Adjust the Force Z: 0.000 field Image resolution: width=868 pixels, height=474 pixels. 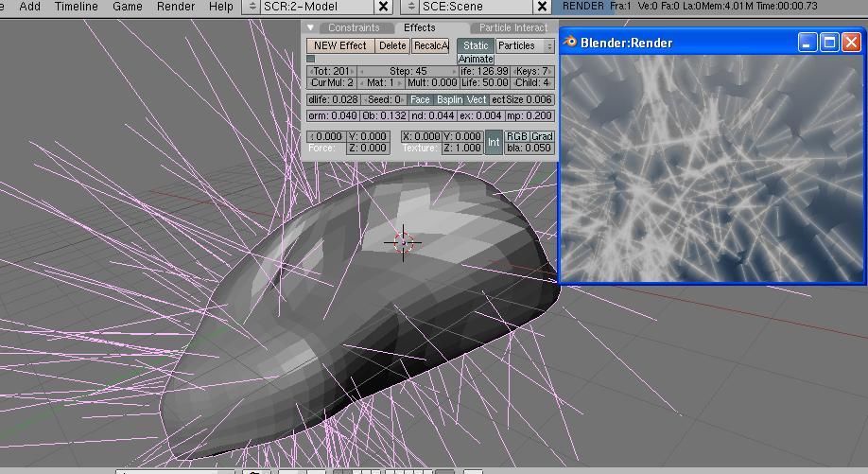coord(368,148)
